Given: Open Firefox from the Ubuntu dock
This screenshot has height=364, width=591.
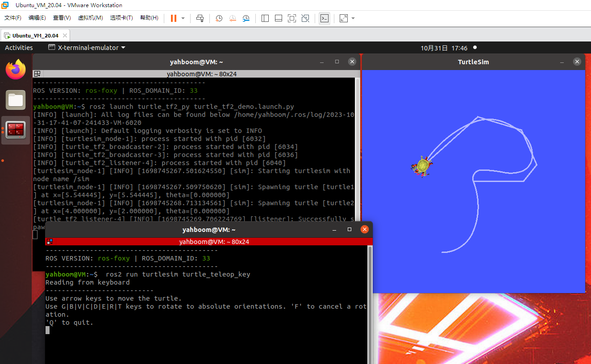Looking at the screenshot, I should click(x=16, y=70).
